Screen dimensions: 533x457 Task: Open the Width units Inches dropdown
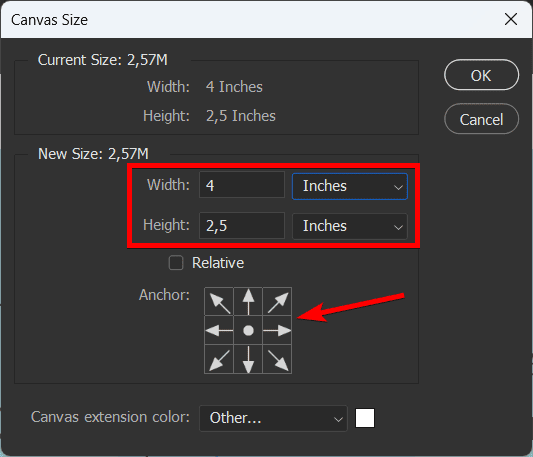(350, 186)
